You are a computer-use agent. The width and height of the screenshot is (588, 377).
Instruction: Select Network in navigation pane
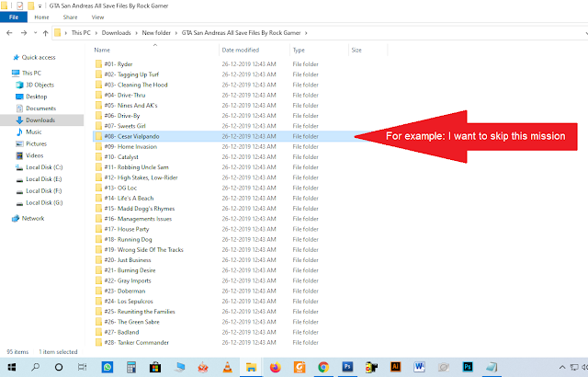coord(33,218)
